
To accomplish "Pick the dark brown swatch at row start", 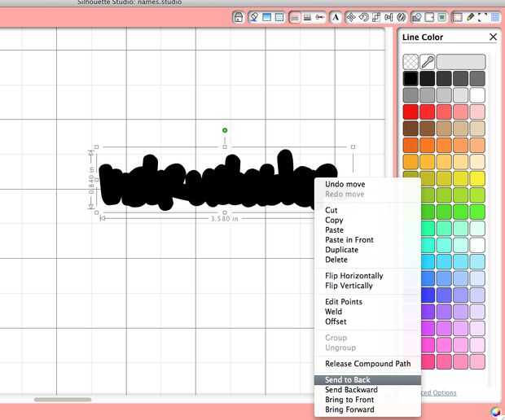I will click(411, 129).
